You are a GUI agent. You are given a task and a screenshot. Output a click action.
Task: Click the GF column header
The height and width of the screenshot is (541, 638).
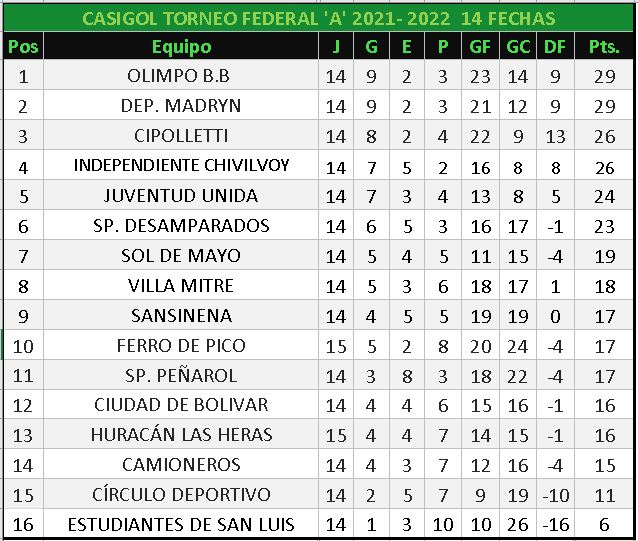coord(480,47)
